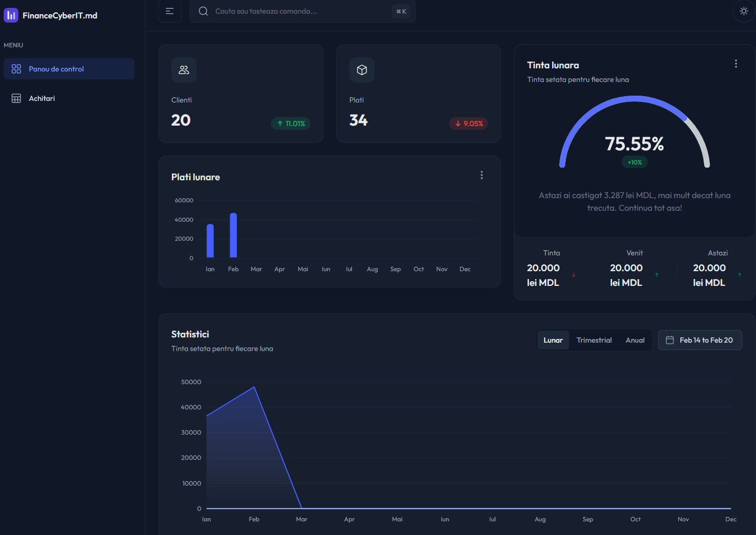Open the Achitari menu entry
The image size is (756, 535).
[42, 98]
